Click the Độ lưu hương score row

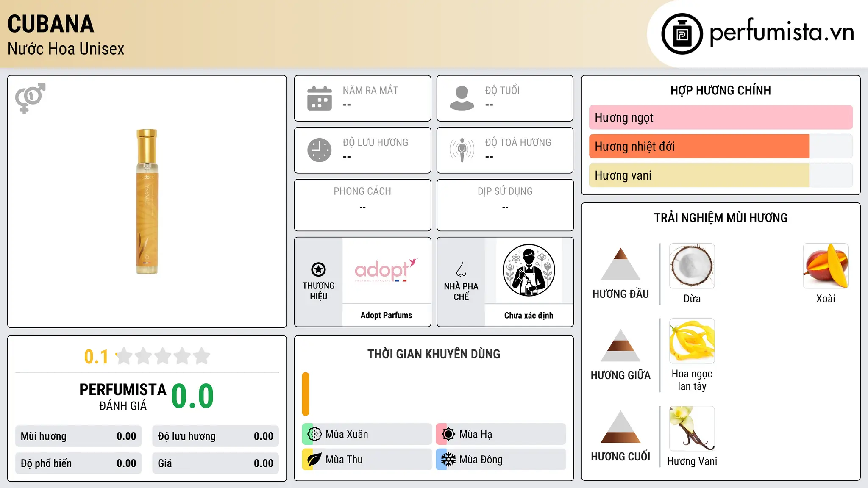click(x=215, y=436)
